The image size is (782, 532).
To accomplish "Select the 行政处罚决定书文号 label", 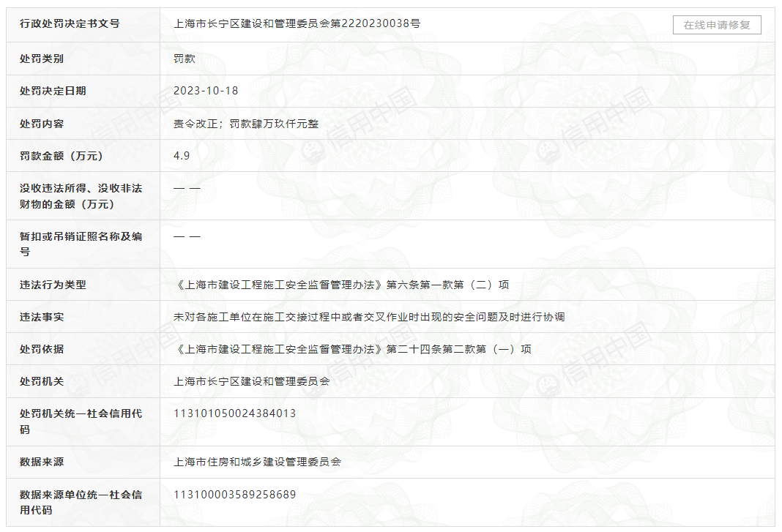I will pos(70,23).
